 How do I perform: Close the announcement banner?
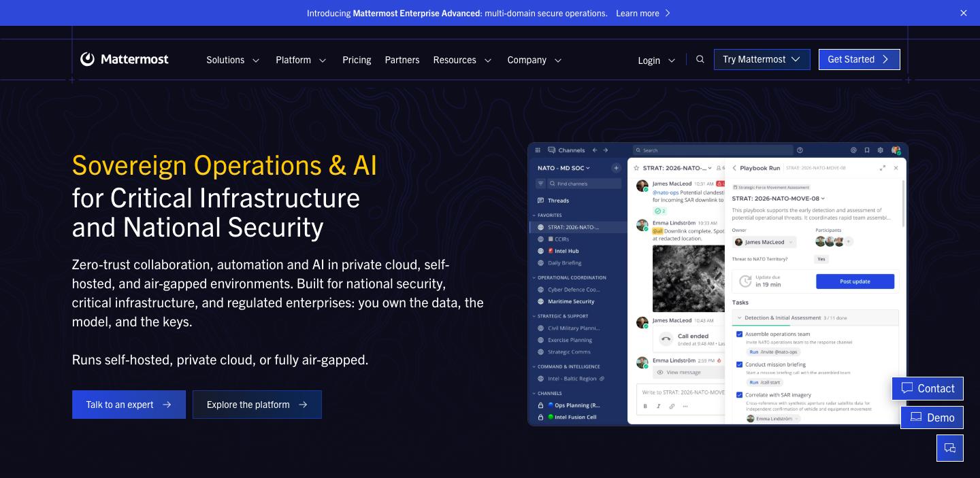(x=964, y=13)
